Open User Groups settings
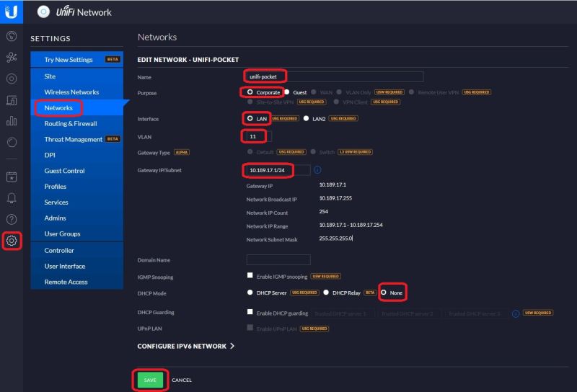Screen dimensions: 577x392 pyautogui.click(x=77, y=233)
